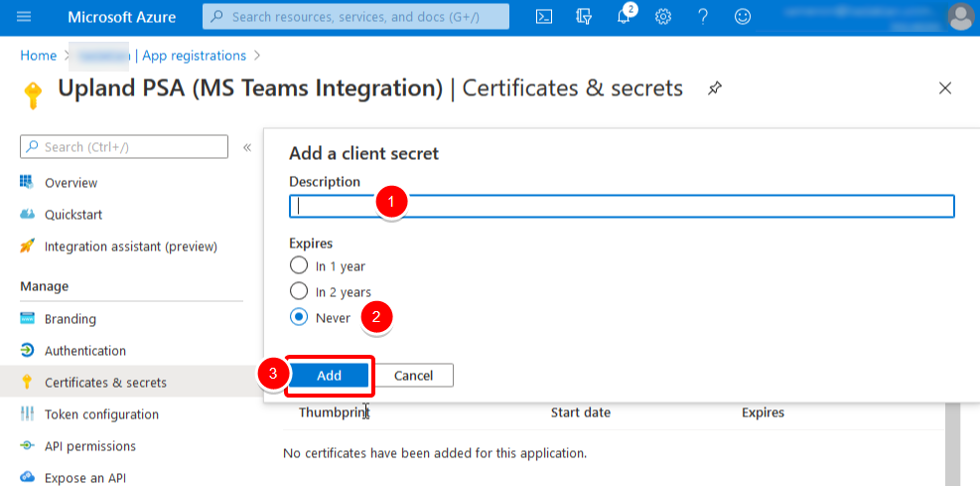Screen dimensions: 980x486
Task: Click the Cancel button
Action: pyautogui.click(x=413, y=375)
